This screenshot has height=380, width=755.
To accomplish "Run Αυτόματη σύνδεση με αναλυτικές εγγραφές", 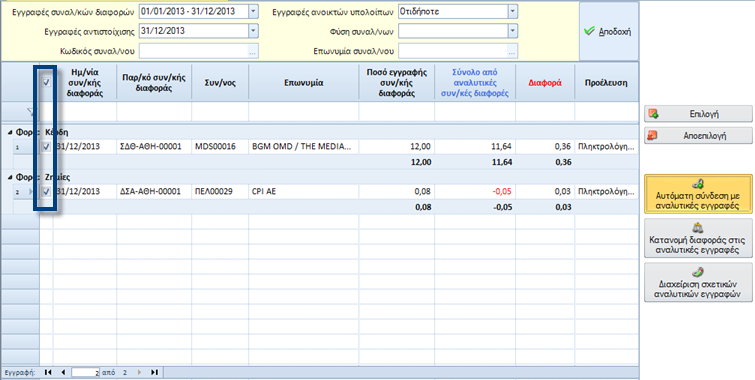I will click(x=698, y=194).
